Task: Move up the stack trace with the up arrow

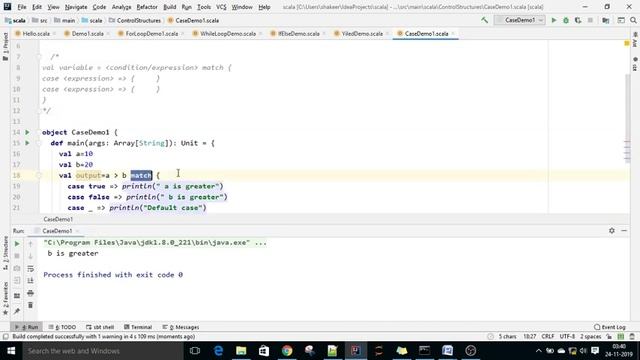Action: [30, 244]
